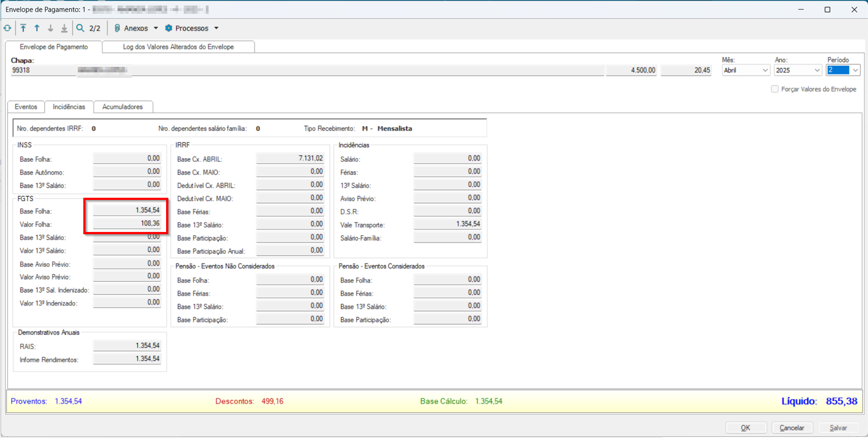Click IRRF Base Cx. MAIO value field
868x438 pixels.
(290, 172)
